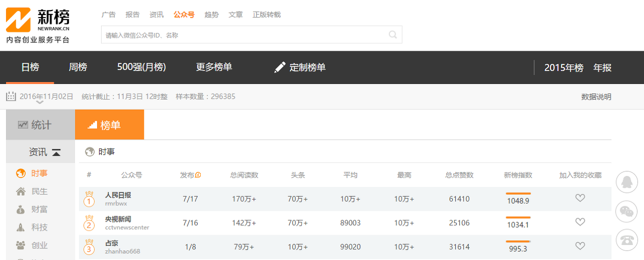Click the bar icon in the 榜单 tab
644x260 pixels.
[x=93, y=125]
